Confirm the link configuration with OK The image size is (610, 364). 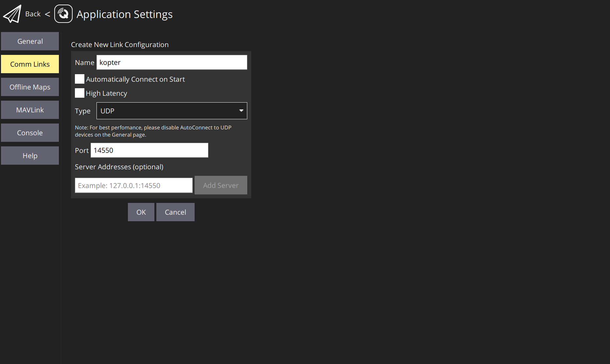141,212
